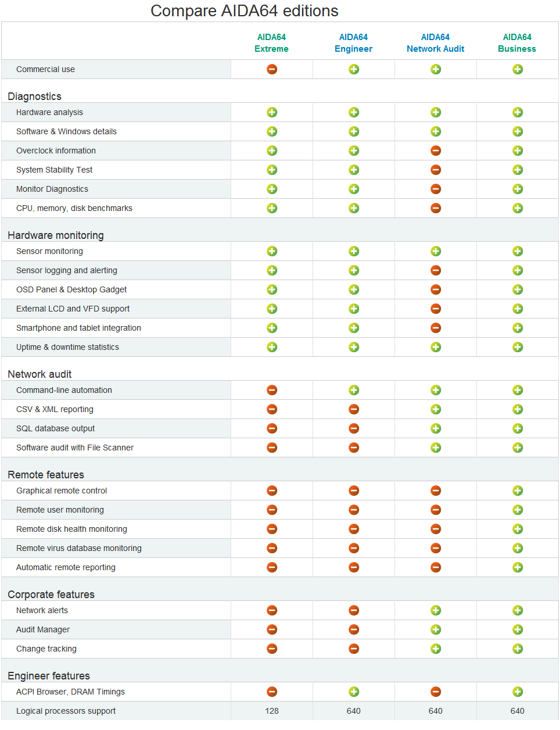The image size is (560, 730).
Task: Click Business green plus for System Stability Test
Action: [x=518, y=170]
